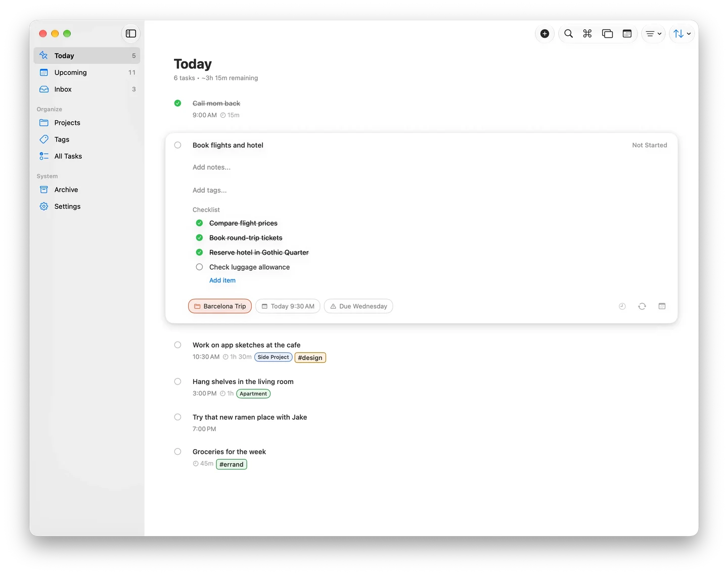This screenshot has width=728, height=575.
Task: Click the Add tags field
Action: pos(209,190)
